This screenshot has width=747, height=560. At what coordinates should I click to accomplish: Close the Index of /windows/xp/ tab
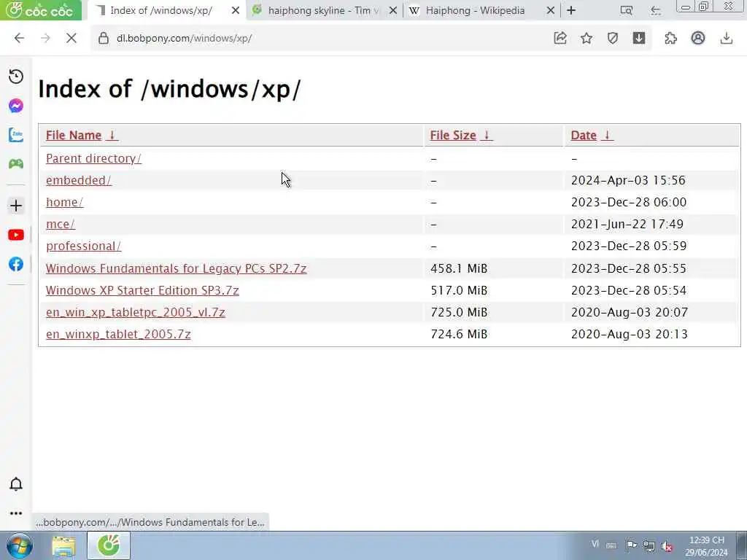(x=236, y=10)
